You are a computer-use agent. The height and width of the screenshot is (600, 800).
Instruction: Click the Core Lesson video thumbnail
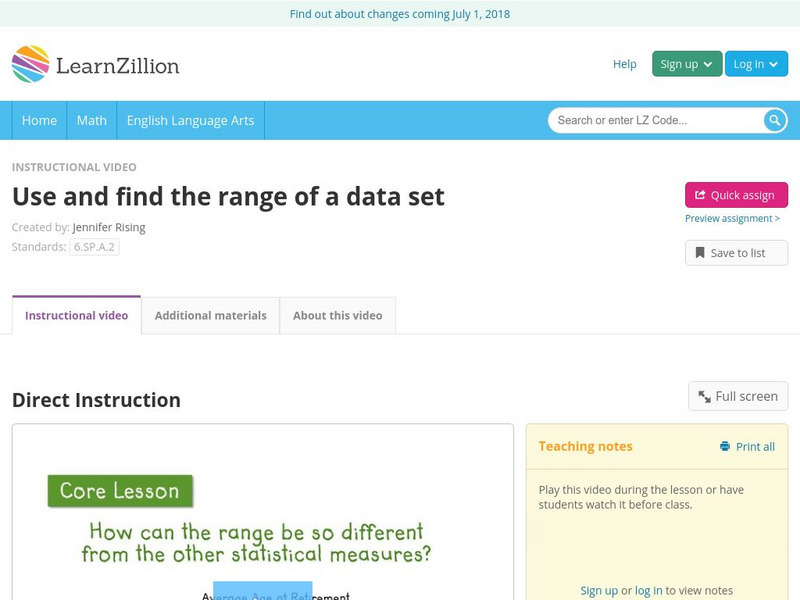click(262, 512)
